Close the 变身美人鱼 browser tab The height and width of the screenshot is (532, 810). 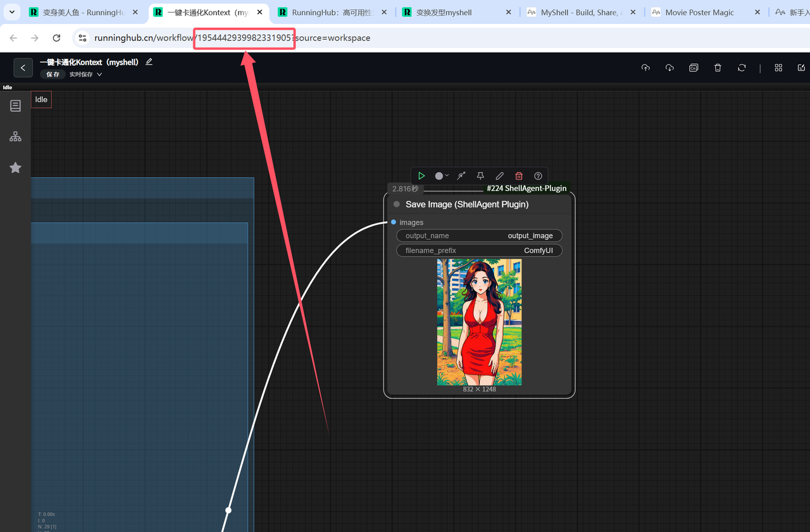click(x=135, y=12)
